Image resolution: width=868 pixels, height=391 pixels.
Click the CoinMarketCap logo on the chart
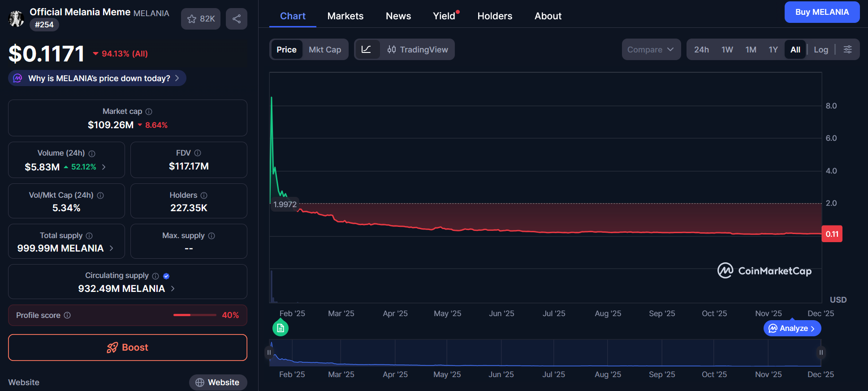coord(764,271)
